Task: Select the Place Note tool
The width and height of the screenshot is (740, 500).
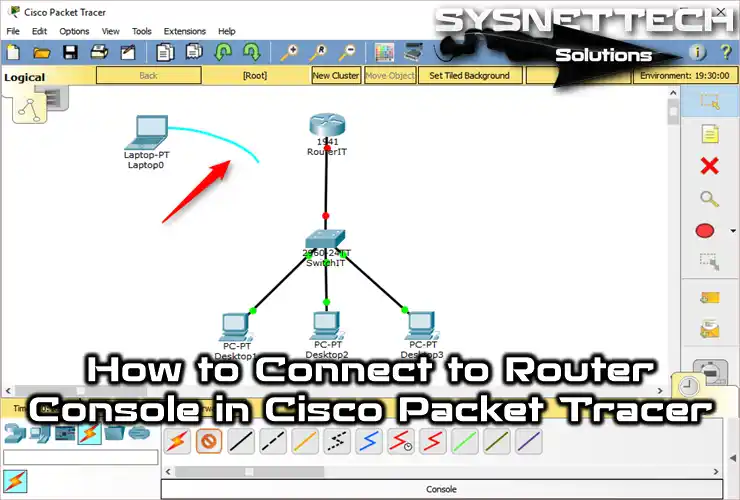Action: coord(710,133)
